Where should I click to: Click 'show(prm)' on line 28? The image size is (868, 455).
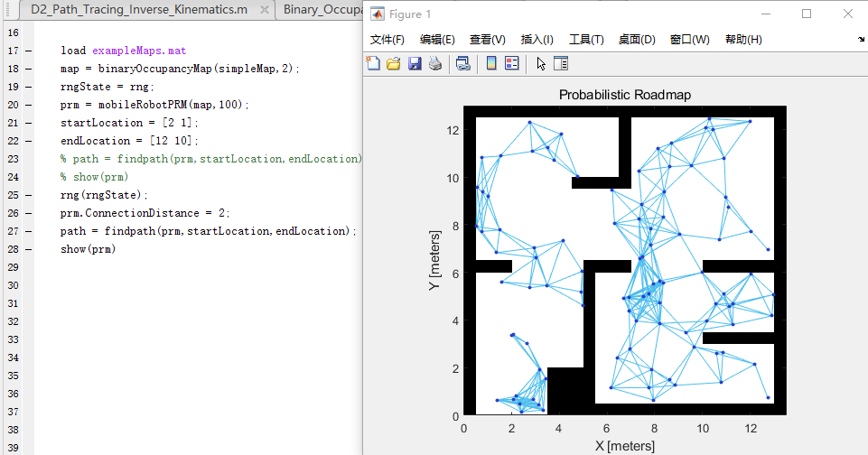88,249
